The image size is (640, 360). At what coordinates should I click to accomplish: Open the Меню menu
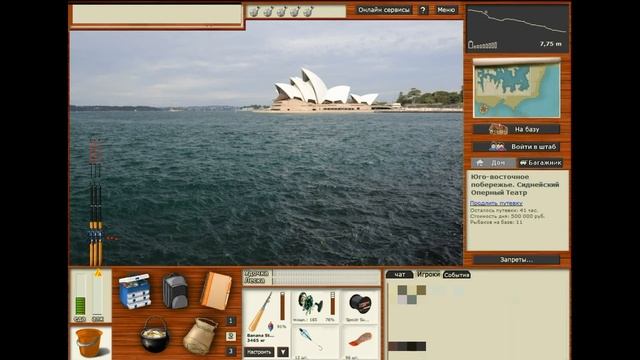click(446, 10)
